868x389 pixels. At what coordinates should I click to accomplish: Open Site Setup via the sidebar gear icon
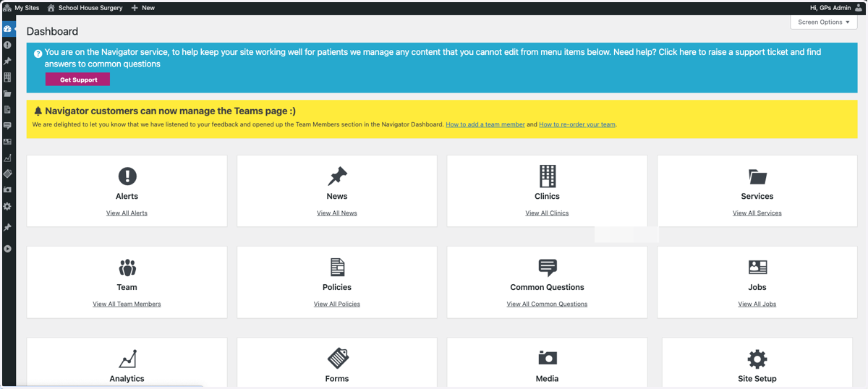[7, 206]
